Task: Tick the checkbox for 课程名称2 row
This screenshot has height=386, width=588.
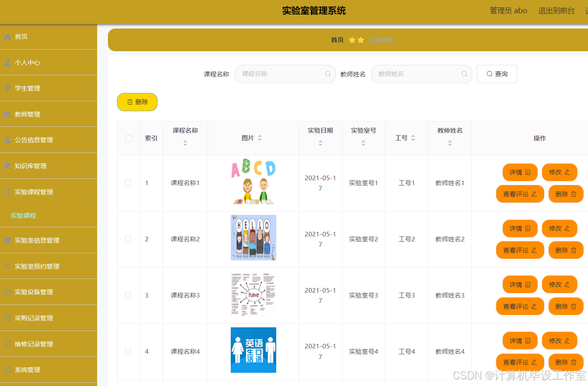Action: [128, 239]
